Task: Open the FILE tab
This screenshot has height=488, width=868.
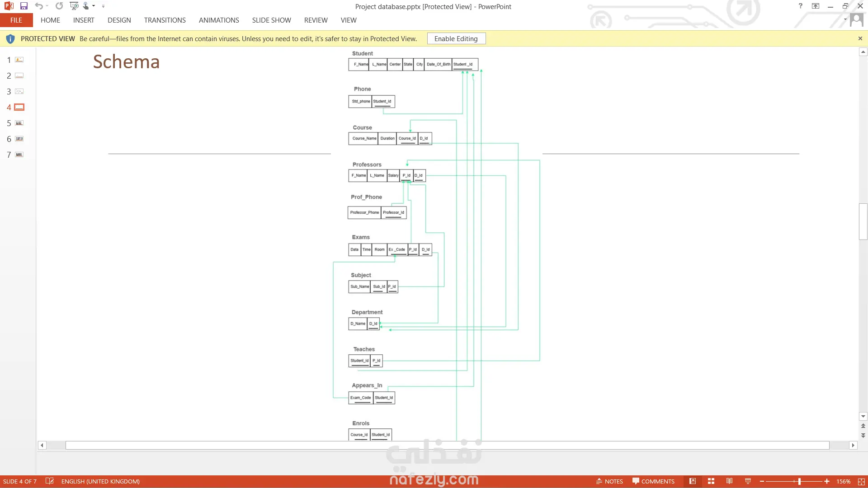Action: 16,20
